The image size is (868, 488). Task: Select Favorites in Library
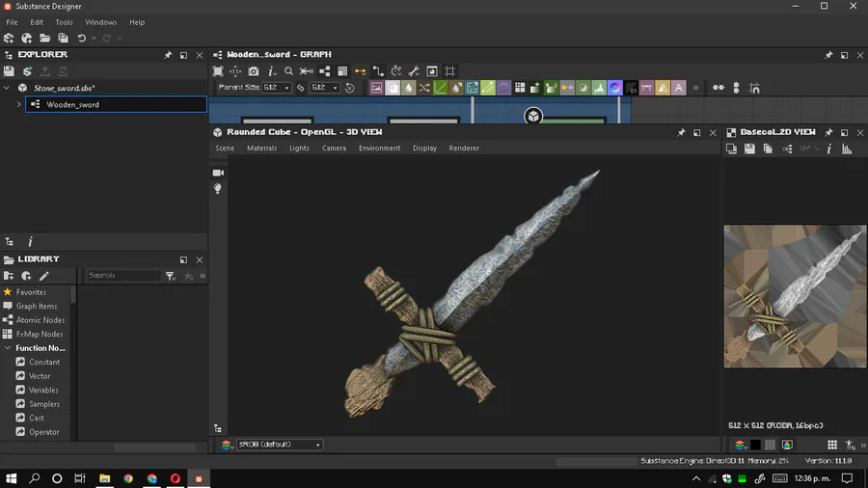point(31,292)
